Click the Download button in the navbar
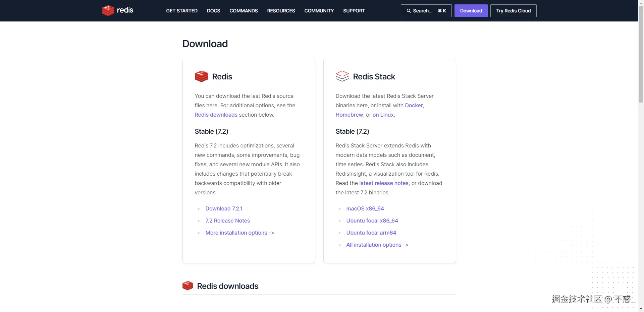 tap(471, 10)
